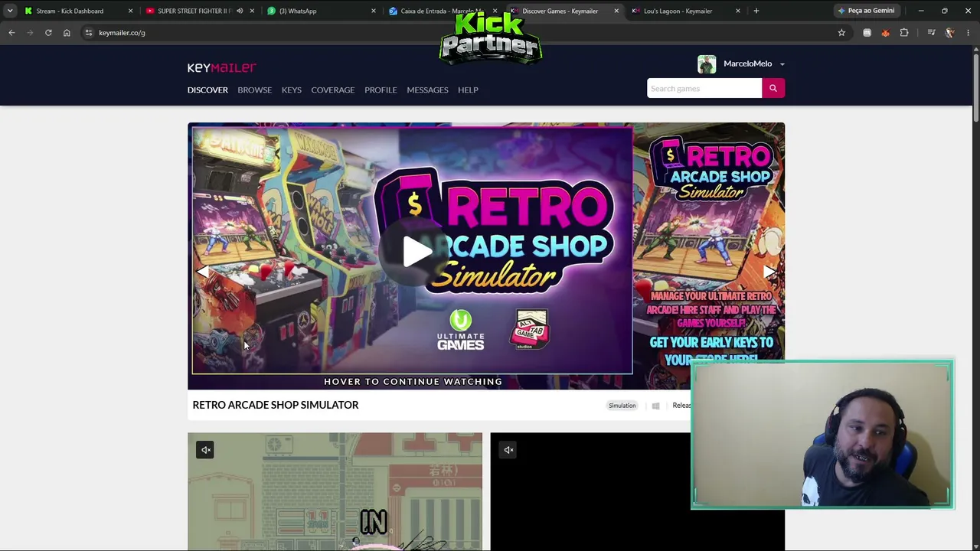The height and width of the screenshot is (551, 980).
Task: Advance to next featured game slide
Action: [x=770, y=272]
